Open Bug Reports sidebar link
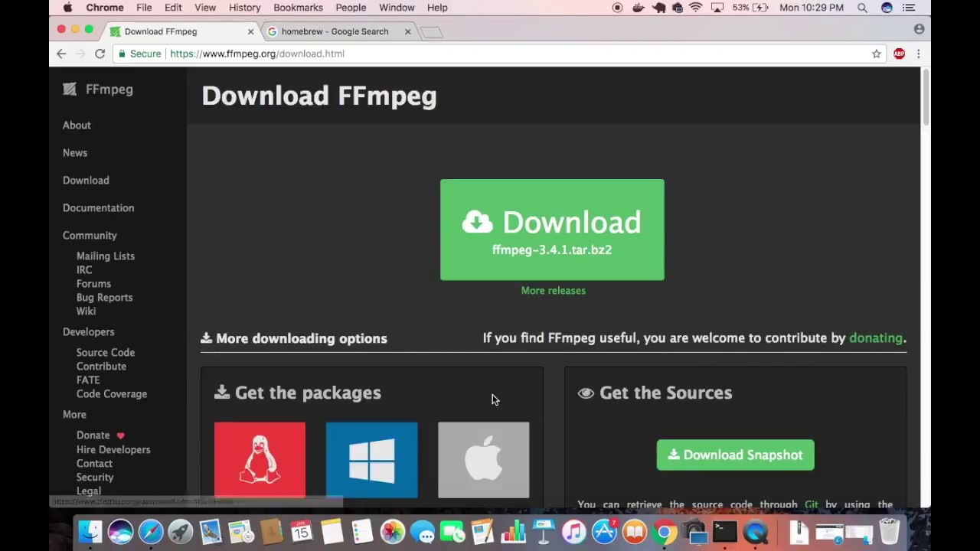 click(104, 297)
